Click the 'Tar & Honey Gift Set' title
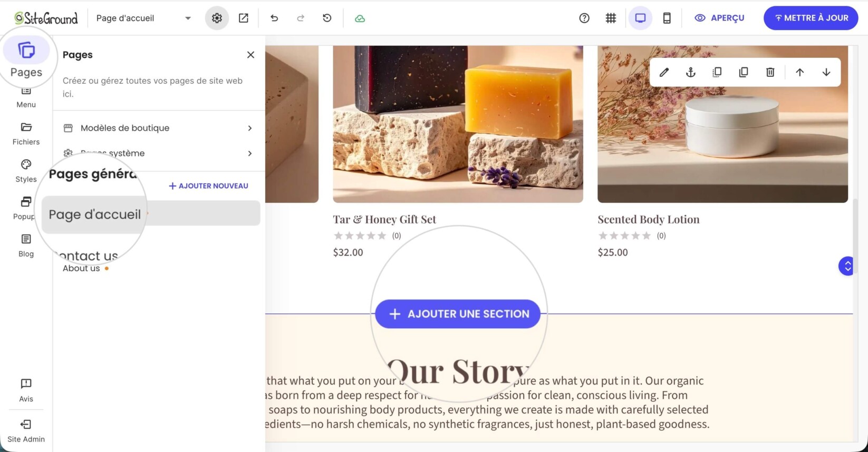 (384, 219)
